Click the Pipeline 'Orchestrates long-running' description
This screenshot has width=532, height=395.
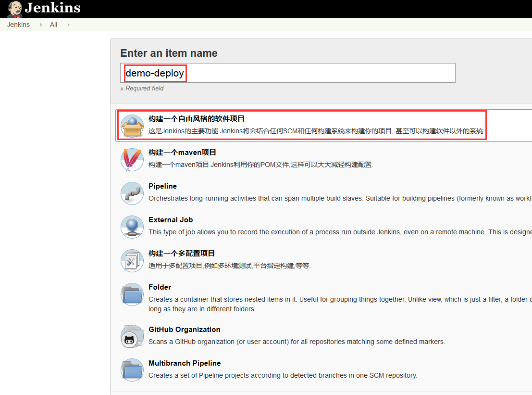tap(340, 198)
